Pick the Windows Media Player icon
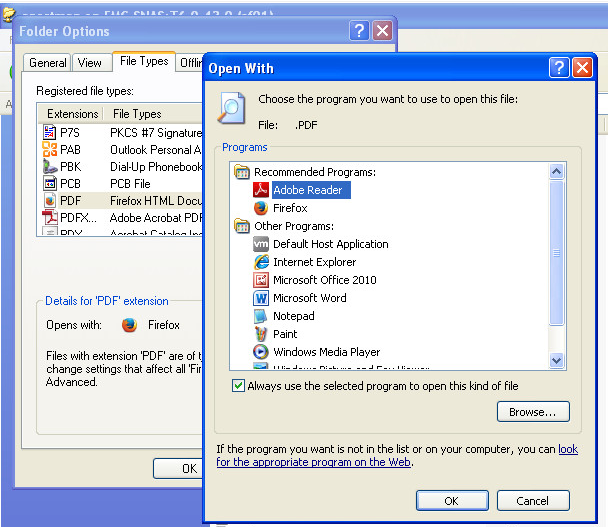 [x=261, y=352]
